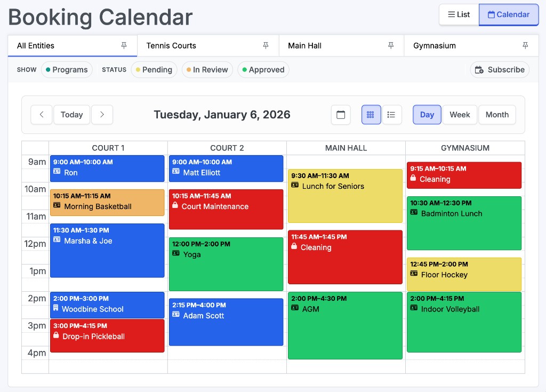Open the AGM event in Main Hall
The width and height of the screenshot is (546, 392).
pyautogui.click(x=344, y=324)
